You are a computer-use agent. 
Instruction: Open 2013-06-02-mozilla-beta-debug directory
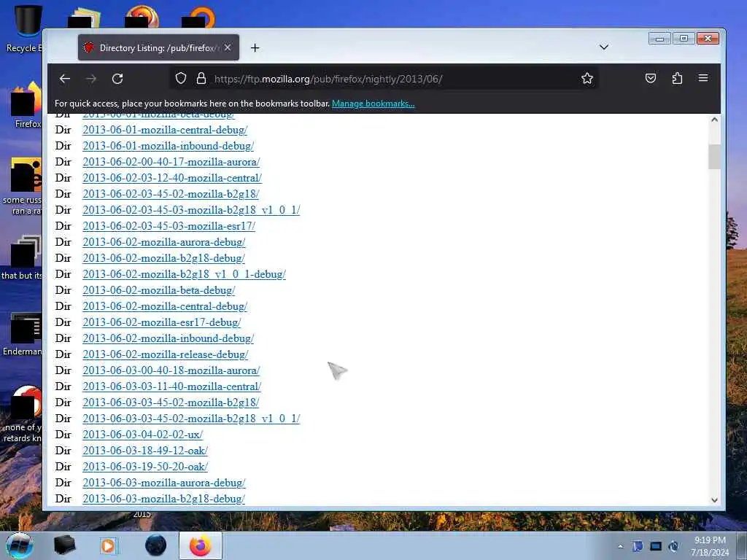point(158,290)
